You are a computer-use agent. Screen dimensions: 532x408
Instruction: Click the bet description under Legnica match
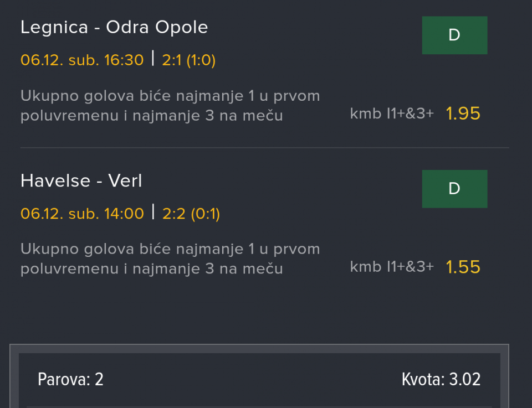pos(170,106)
